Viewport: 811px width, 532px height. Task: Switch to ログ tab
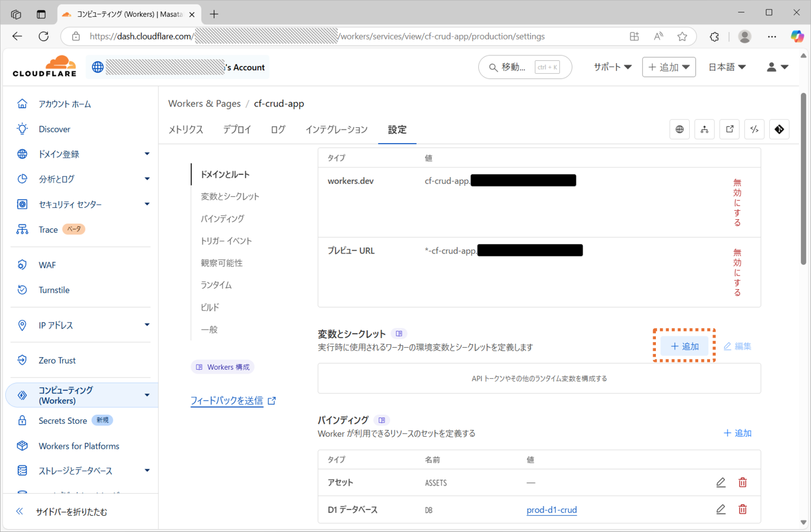(278, 130)
